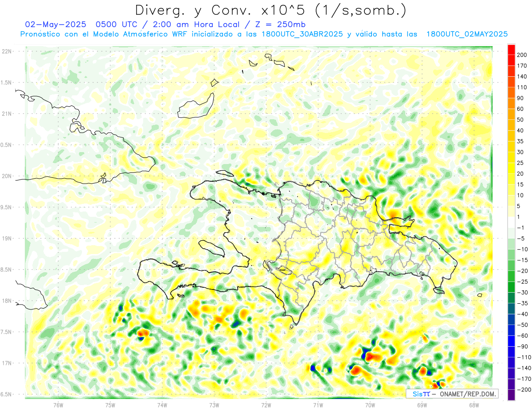Screen dimensions: 532x411
Task: Click the colorbar value '-200'
Action: tap(523, 390)
